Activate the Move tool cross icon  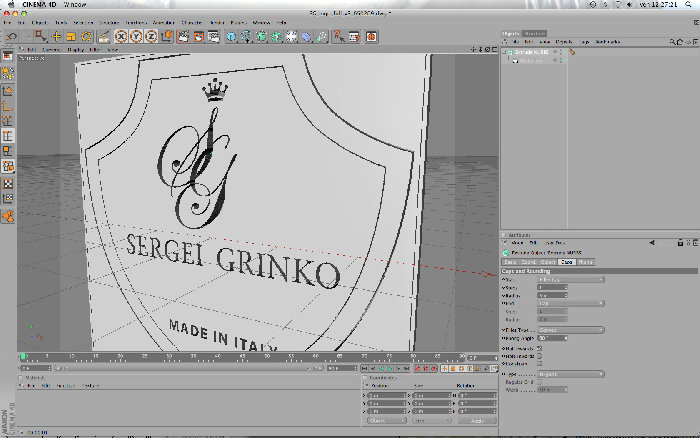pyautogui.click(x=56, y=37)
